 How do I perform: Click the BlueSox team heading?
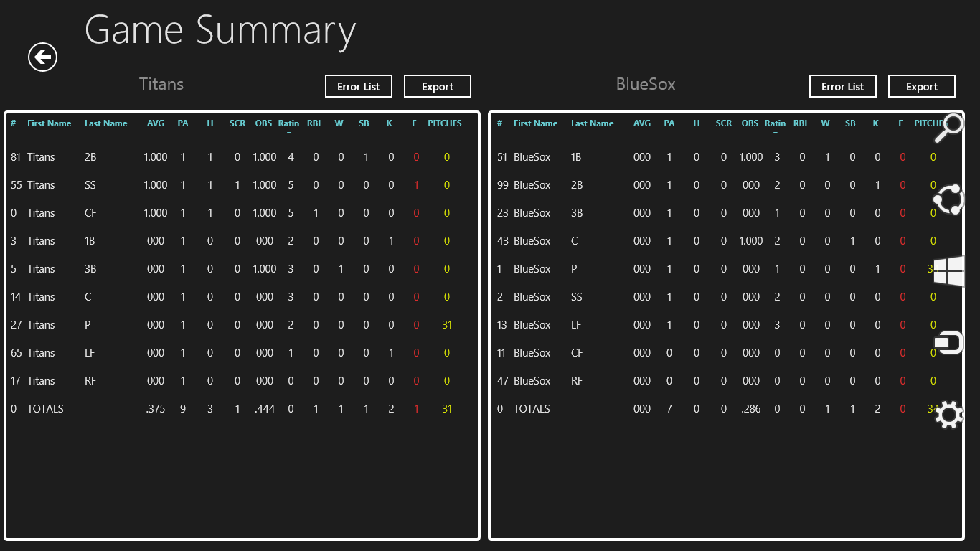(x=646, y=84)
